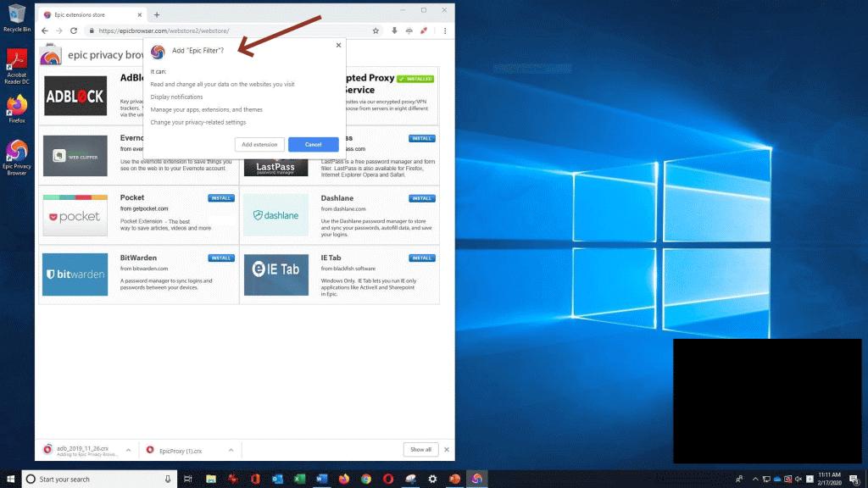Image resolution: width=868 pixels, height=488 pixels.
Task: Open Office from the taskbar
Action: click(x=255, y=480)
